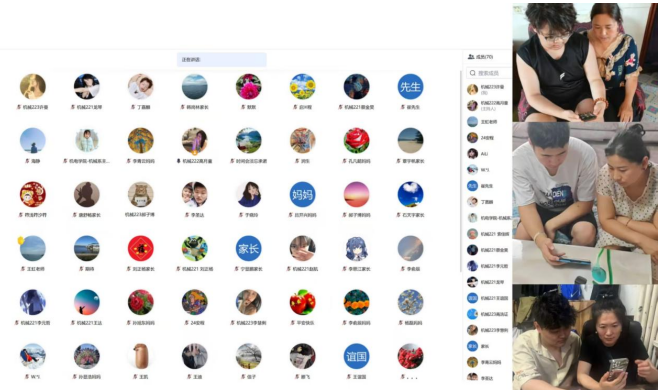Click mic icon under sunflower avatar tile
Viewport: 666px width, 390px height.
point(295,107)
